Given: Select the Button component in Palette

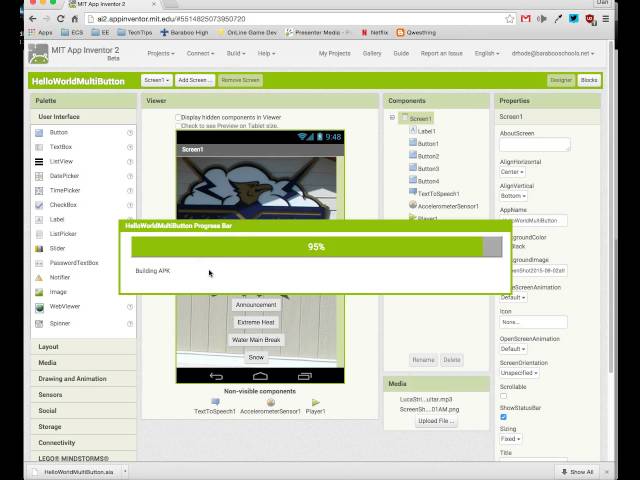Looking at the screenshot, I should tap(58, 133).
